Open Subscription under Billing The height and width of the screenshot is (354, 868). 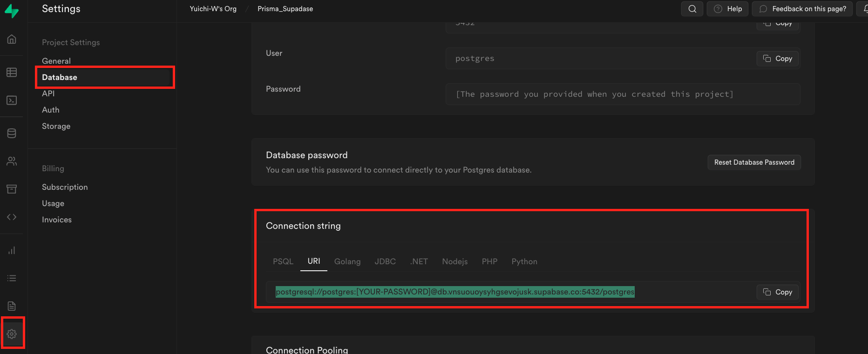click(x=65, y=187)
